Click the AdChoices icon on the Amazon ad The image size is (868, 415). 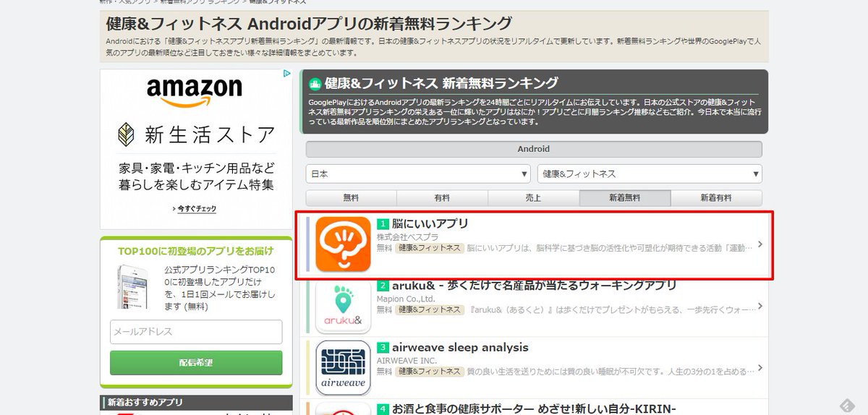click(x=287, y=74)
